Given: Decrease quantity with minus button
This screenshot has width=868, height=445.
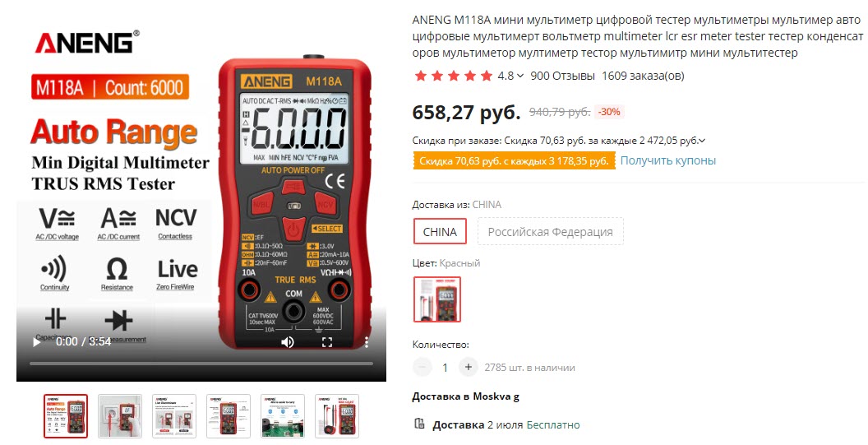Looking at the screenshot, I should tap(422, 367).
